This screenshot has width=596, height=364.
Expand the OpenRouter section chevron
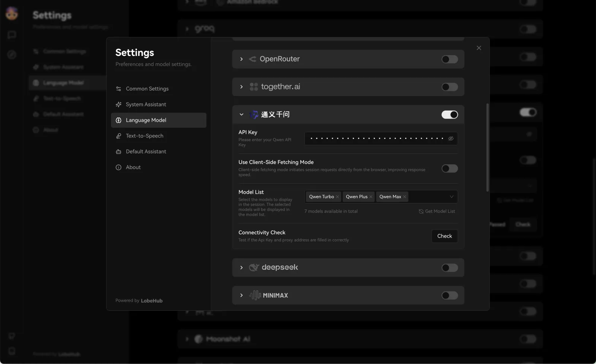[241, 59]
